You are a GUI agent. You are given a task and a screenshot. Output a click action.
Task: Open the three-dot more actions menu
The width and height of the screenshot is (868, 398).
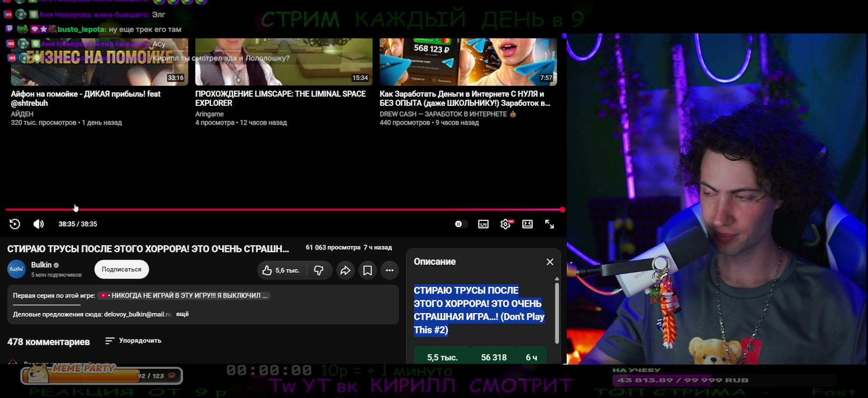pos(390,270)
